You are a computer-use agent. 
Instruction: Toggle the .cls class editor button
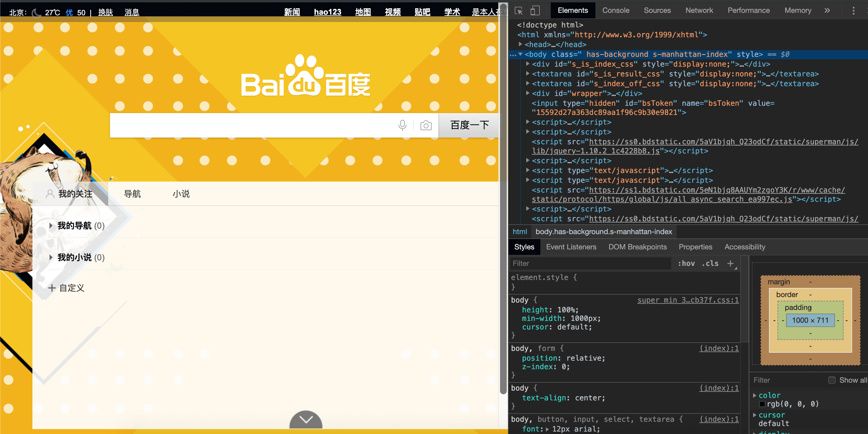tap(710, 263)
